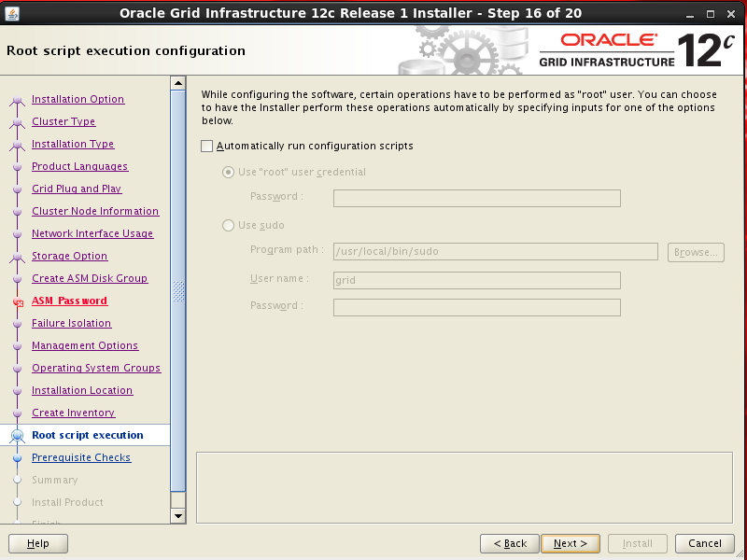Screen dimensions: 747x560
Task: Click the step list scroll up arrow
Action: coord(178,83)
